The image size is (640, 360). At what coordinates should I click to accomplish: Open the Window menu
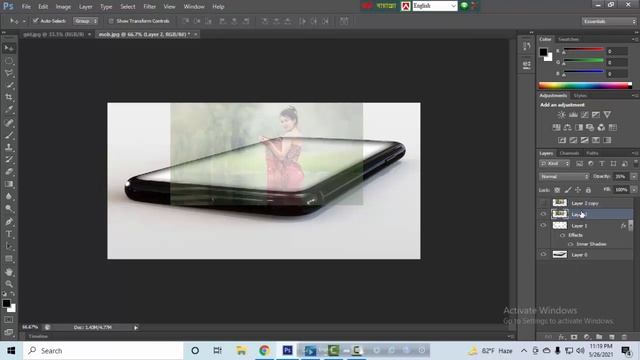click(x=194, y=7)
